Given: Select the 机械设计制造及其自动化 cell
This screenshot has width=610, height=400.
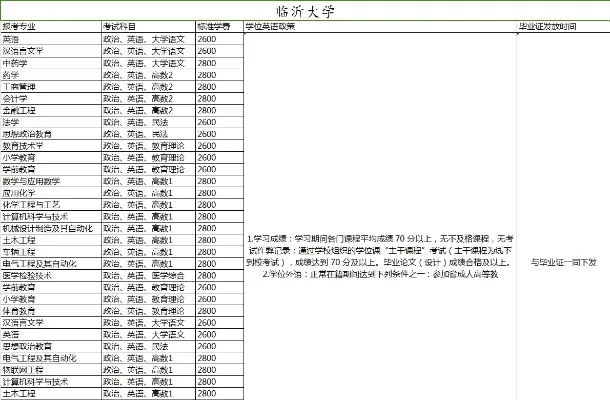Looking at the screenshot, I should coord(51,228).
